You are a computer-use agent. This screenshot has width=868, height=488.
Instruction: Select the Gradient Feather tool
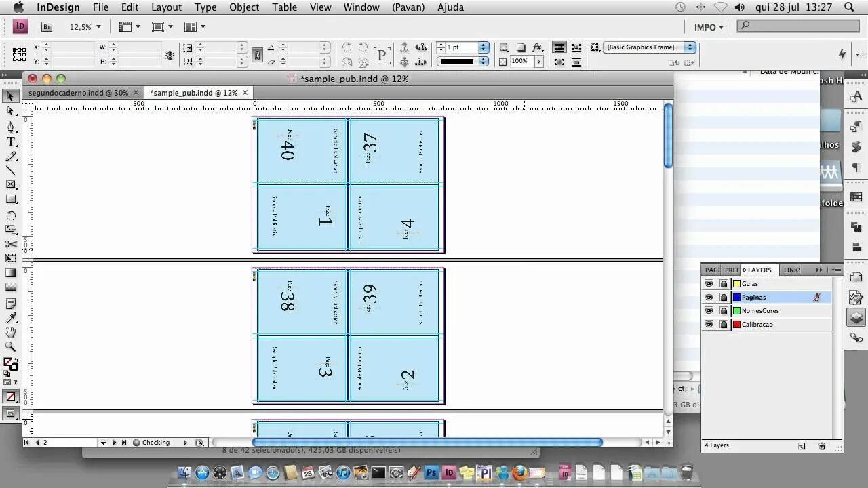coord(11,287)
